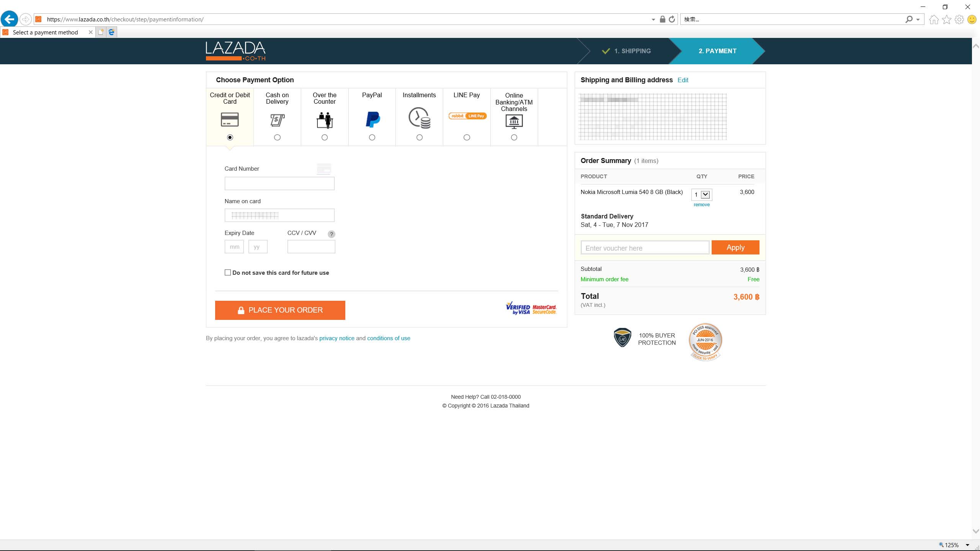Click the Apply voucher button
The image size is (980, 551).
(735, 248)
